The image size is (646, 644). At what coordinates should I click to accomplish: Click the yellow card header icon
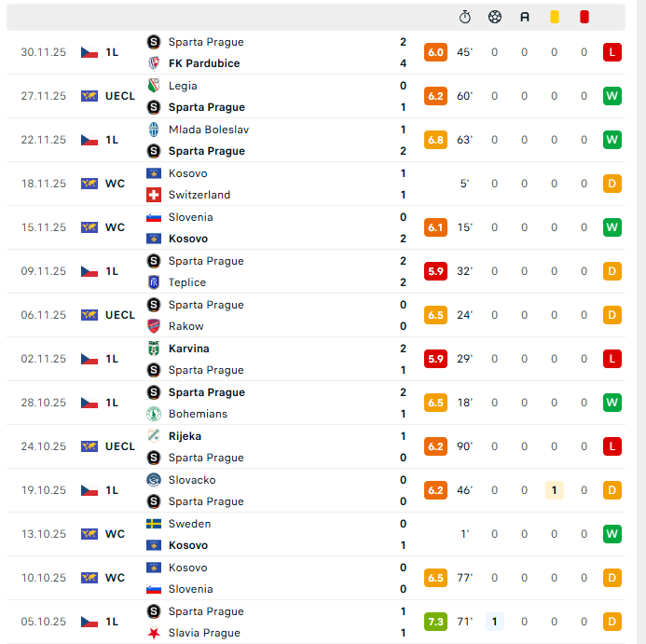(x=555, y=17)
